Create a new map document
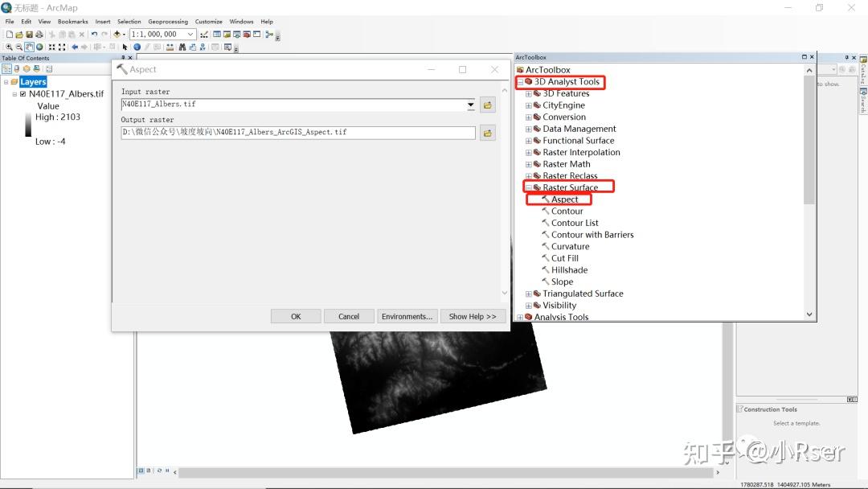Viewport: 868px width, 489px height. (x=10, y=35)
